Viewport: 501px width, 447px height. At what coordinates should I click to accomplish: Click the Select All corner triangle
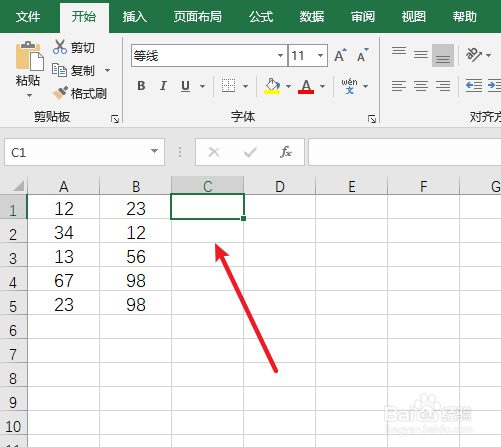tap(19, 186)
